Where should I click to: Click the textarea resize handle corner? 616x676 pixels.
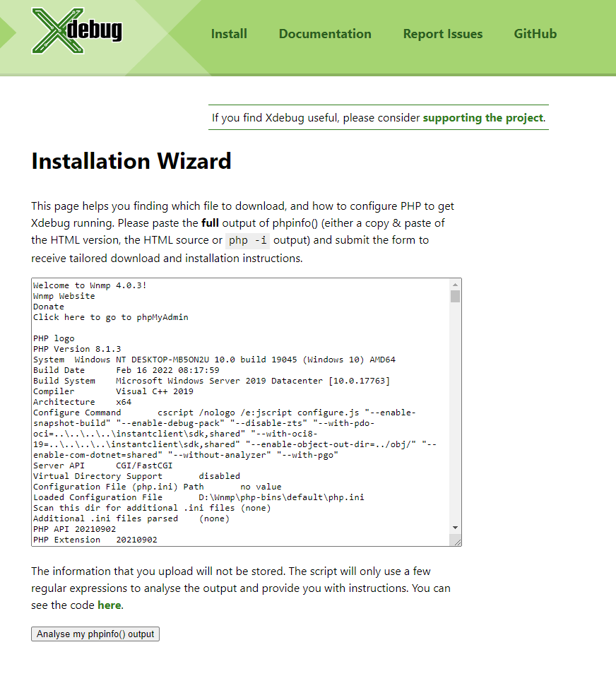pos(457,542)
